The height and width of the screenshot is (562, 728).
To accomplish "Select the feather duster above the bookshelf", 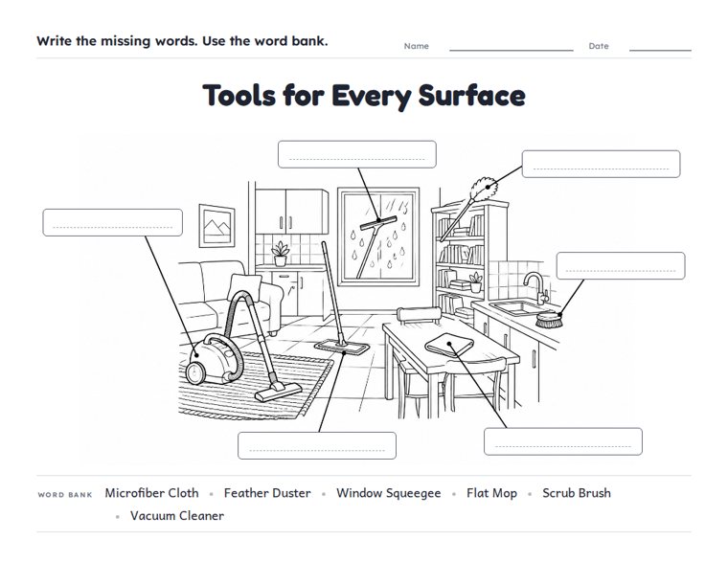I will tap(469, 209).
